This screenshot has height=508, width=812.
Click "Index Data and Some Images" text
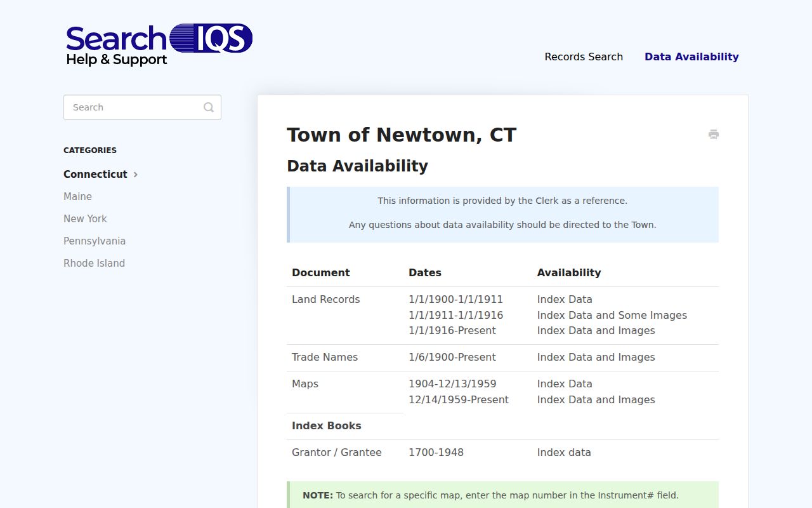tap(612, 315)
